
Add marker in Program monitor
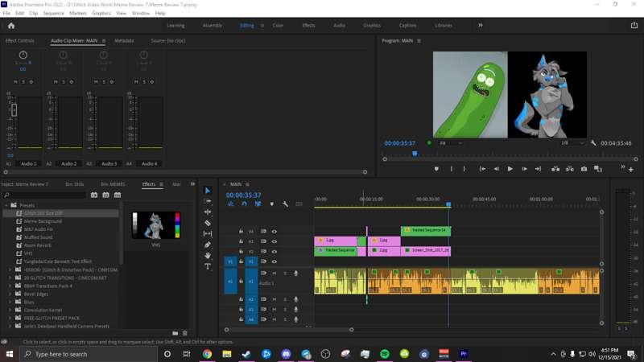pos(436,169)
